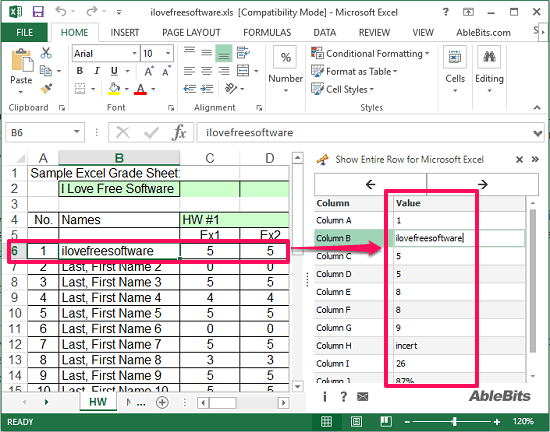Click the Insert Function fx icon
This screenshot has height=432, width=550.
pyautogui.click(x=179, y=133)
